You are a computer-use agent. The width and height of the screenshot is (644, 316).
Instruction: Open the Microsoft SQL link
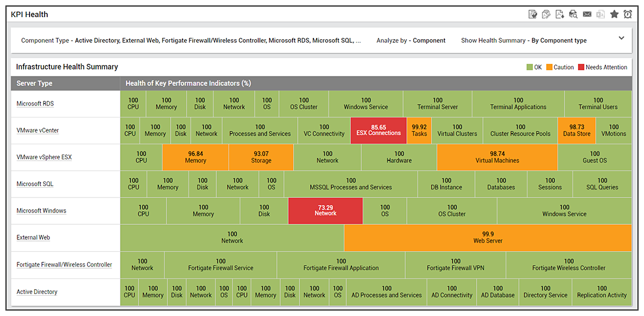(x=35, y=184)
